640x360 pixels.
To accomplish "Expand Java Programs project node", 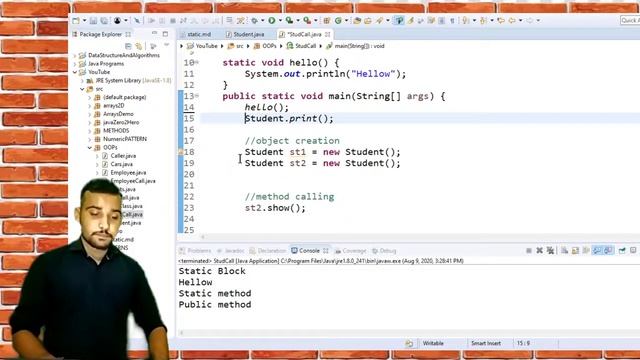I will click(75, 64).
